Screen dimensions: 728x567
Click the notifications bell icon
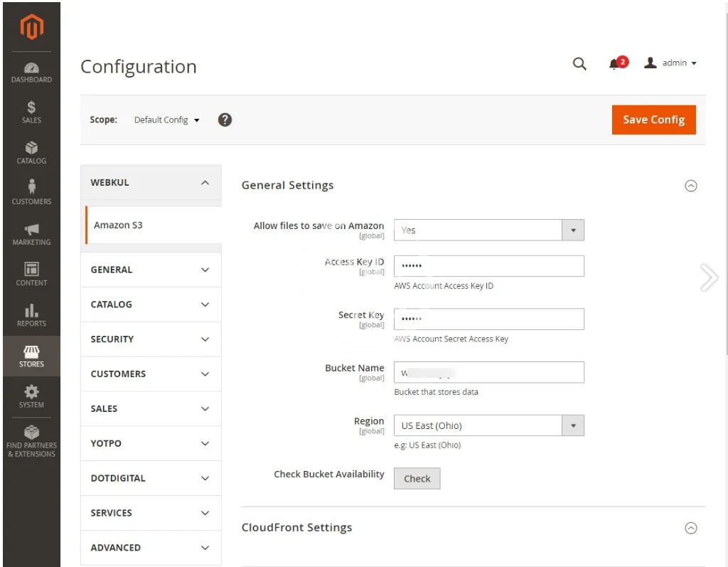coord(615,64)
